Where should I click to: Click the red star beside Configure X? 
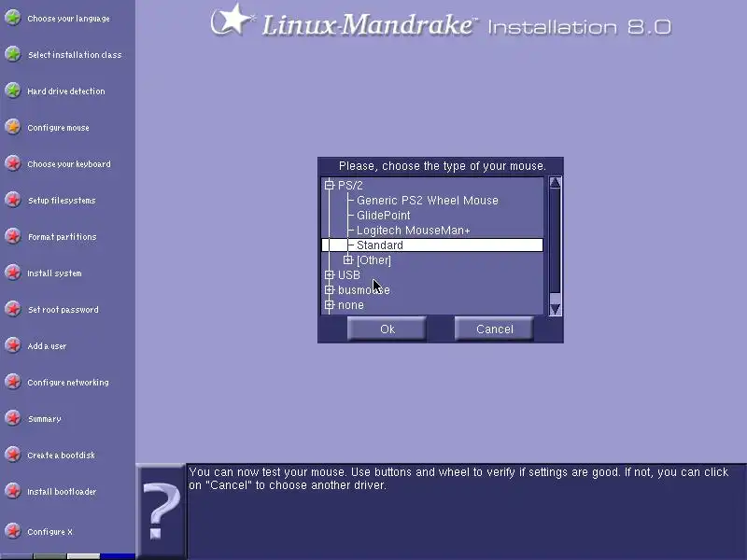(13, 530)
